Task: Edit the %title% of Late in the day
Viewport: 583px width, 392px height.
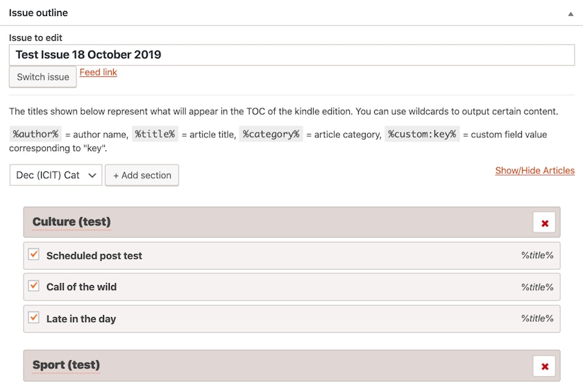Action: click(537, 318)
